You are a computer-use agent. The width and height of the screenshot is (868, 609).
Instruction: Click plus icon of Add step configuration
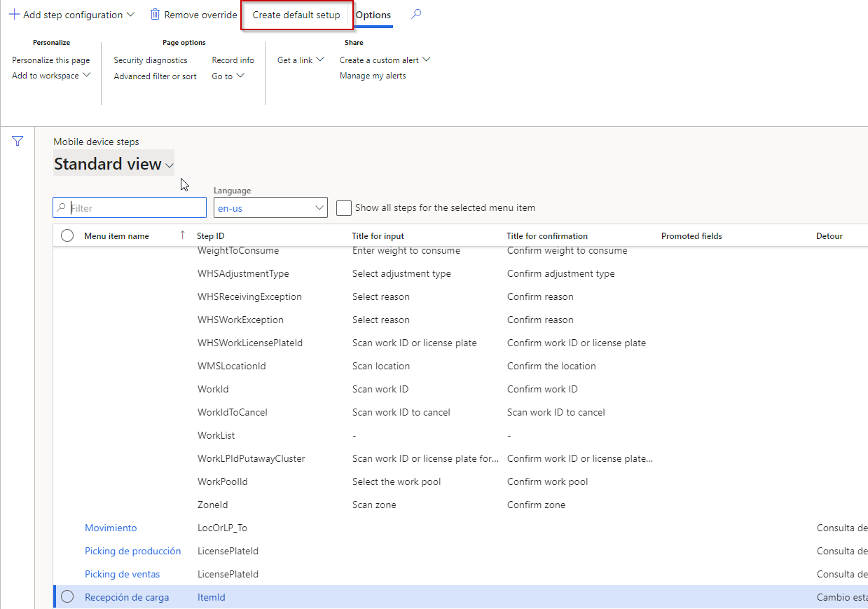[x=14, y=15]
